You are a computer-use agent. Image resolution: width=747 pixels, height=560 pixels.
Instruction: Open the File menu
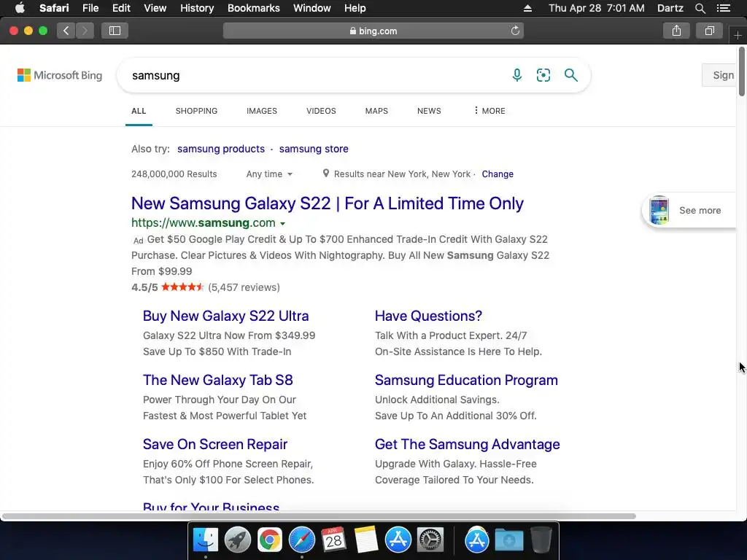click(x=90, y=8)
